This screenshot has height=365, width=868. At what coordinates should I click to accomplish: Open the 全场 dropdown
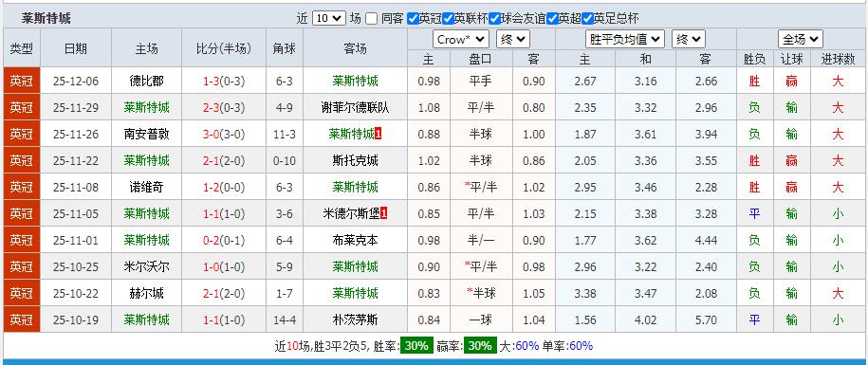point(800,39)
